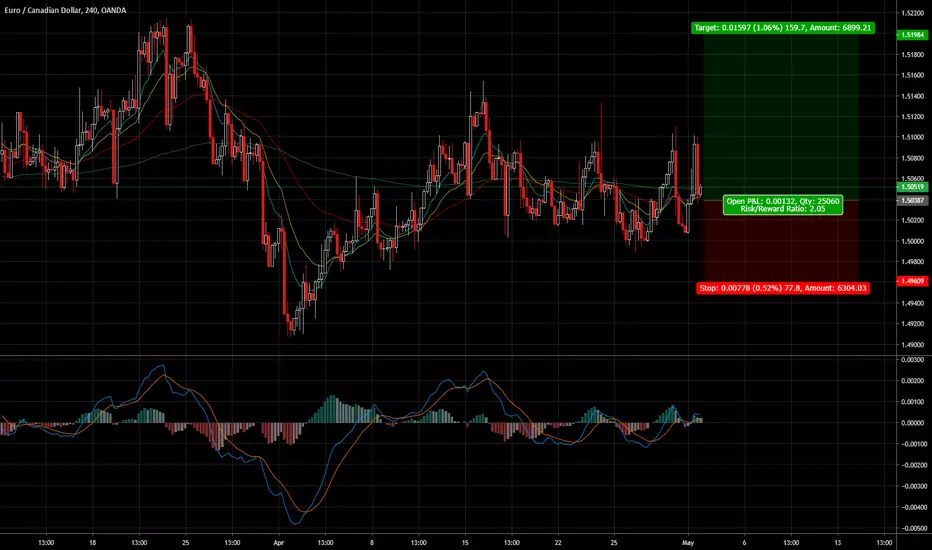Select the red Stop label showing 6304.03
Image resolution: width=932 pixels, height=550 pixels.
[x=783, y=288]
